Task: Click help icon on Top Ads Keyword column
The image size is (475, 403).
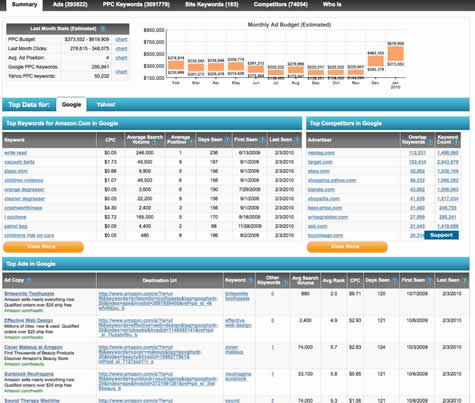Action: click(x=250, y=280)
